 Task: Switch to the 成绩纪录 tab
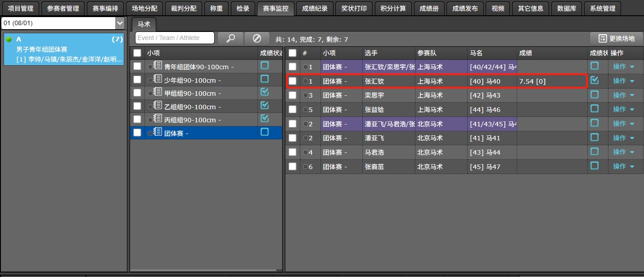(x=315, y=9)
